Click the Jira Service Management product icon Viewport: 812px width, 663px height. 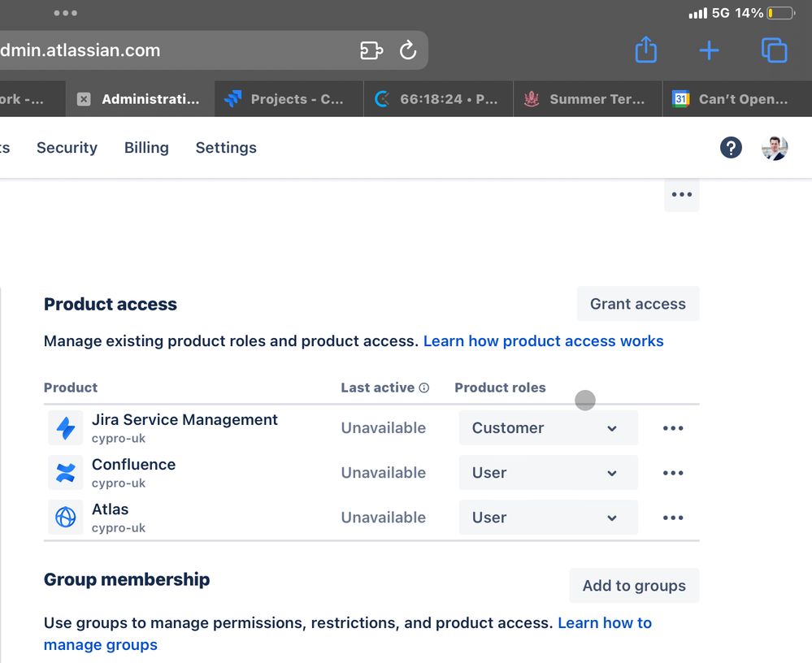(66, 428)
